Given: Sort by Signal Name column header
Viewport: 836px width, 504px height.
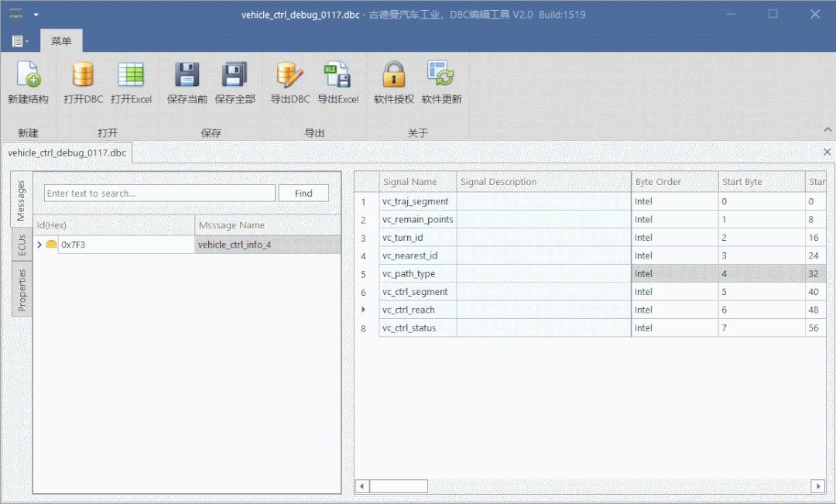Looking at the screenshot, I should tap(417, 182).
